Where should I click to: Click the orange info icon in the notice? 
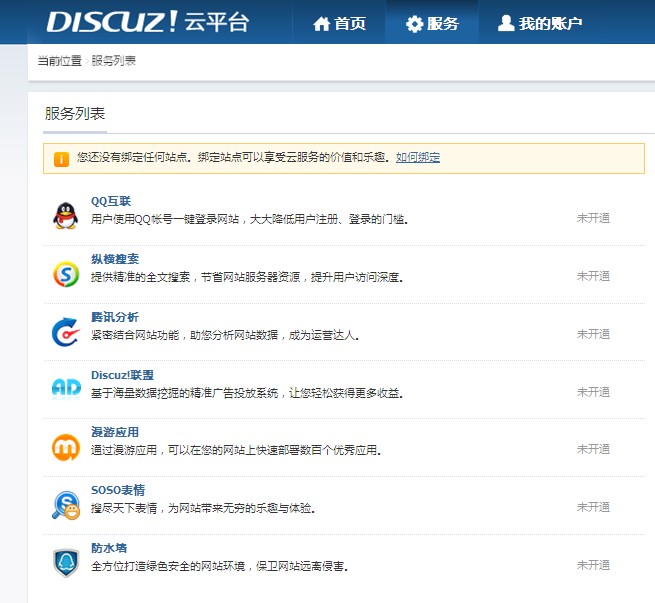coord(61,159)
